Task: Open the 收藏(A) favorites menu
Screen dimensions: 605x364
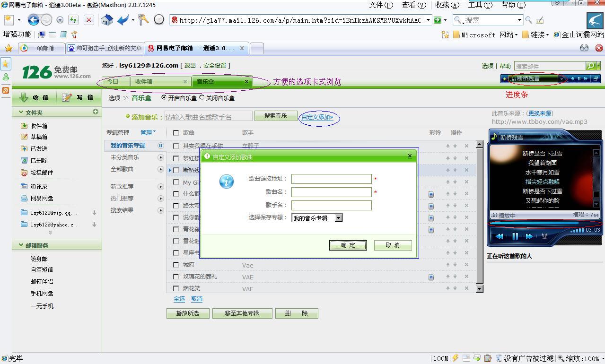Action: tap(447, 5)
